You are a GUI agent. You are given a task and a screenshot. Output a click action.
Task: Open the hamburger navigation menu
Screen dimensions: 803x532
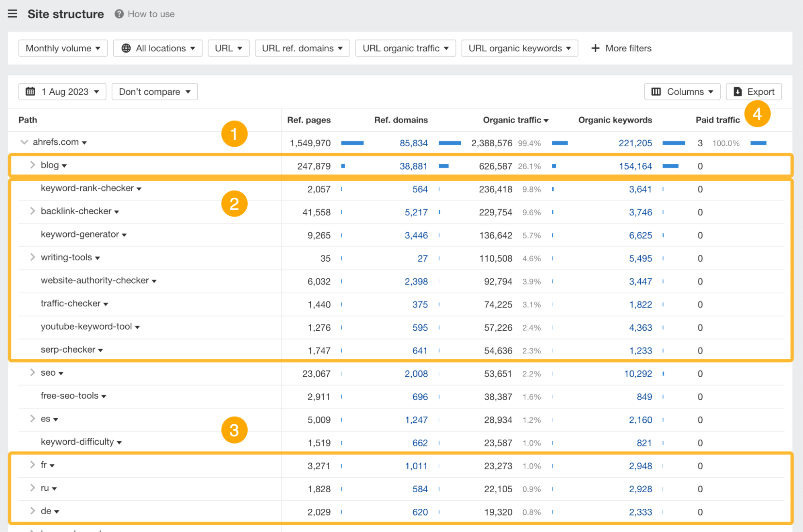(x=12, y=13)
